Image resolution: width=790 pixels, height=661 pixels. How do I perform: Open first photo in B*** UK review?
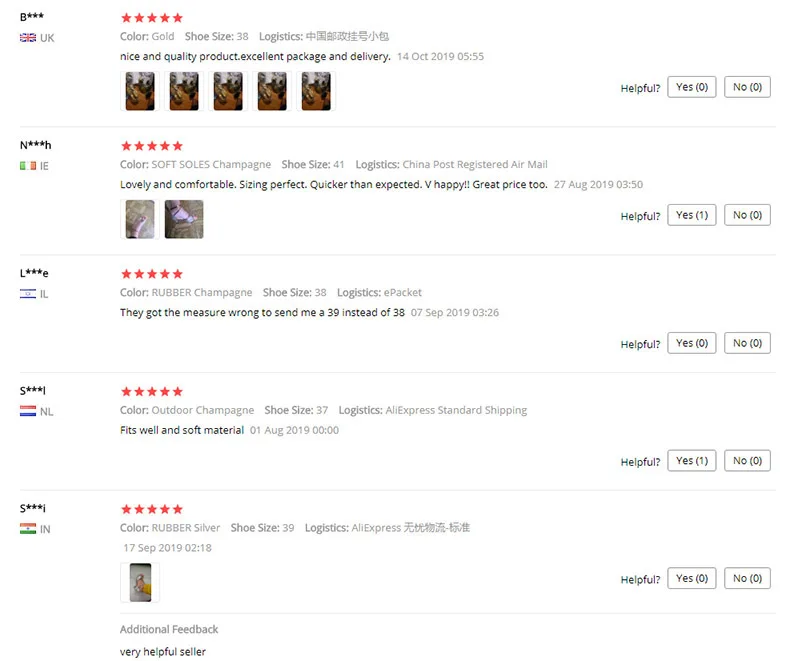(140, 91)
